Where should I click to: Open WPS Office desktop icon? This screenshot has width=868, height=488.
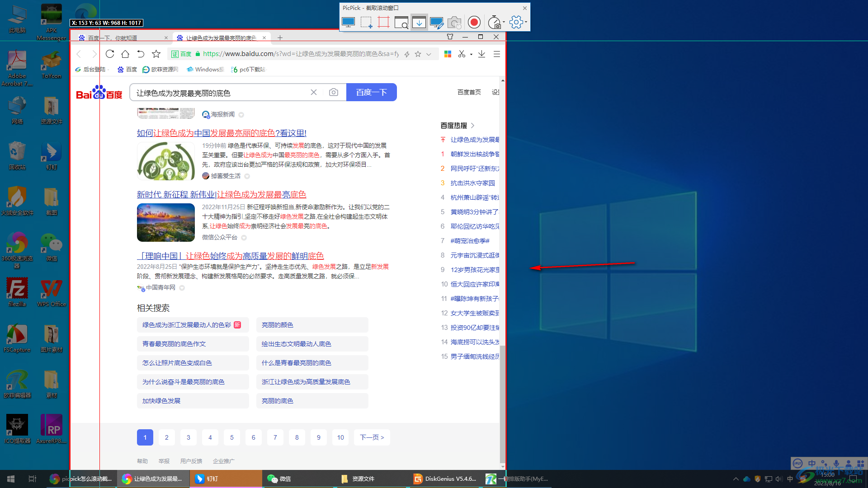click(x=52, y=293)
